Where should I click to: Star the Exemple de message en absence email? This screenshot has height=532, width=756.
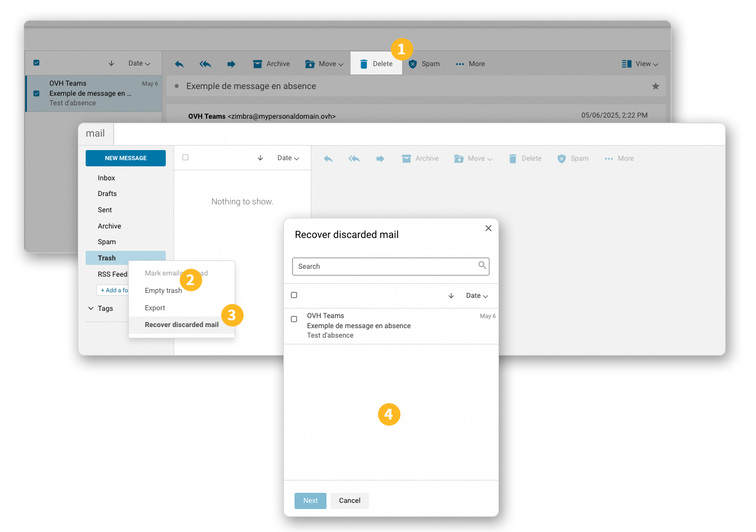655,86
